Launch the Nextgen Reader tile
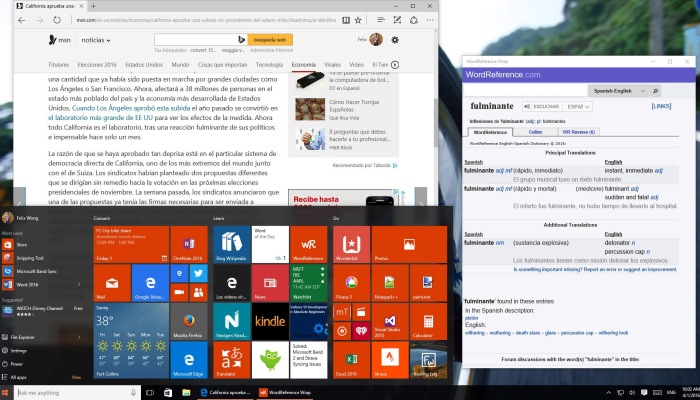Image resolution: width=700 pixels, height=400 pixels. click(x=232, y=321)
